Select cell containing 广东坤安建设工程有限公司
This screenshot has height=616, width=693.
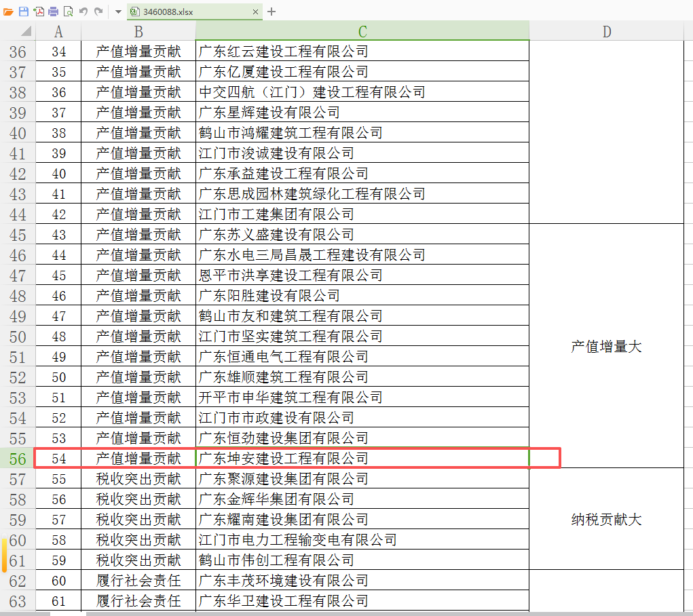362,459
